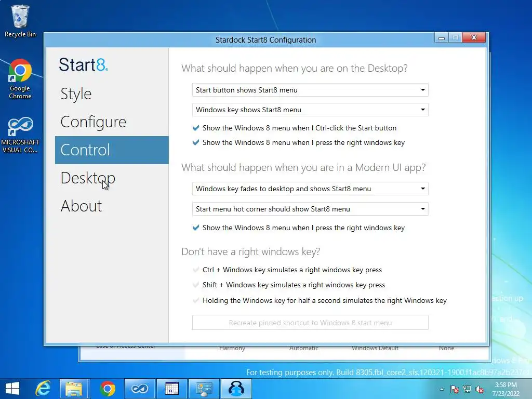Open File Explorer from the taskbar
The height and width of the screenshot is (399, 532).
coord(74,389)
